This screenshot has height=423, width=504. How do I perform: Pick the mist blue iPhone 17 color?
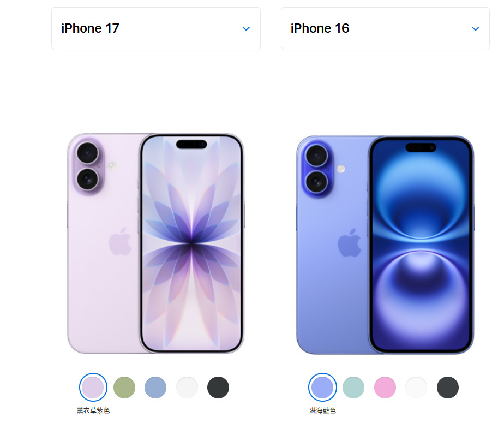(x=155, y=388)
